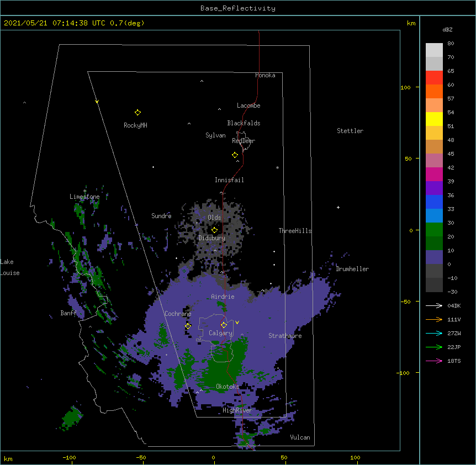This screenshot has height=465, width=476.
Task: Click the Innisfail label
Action: pos(229,180)
